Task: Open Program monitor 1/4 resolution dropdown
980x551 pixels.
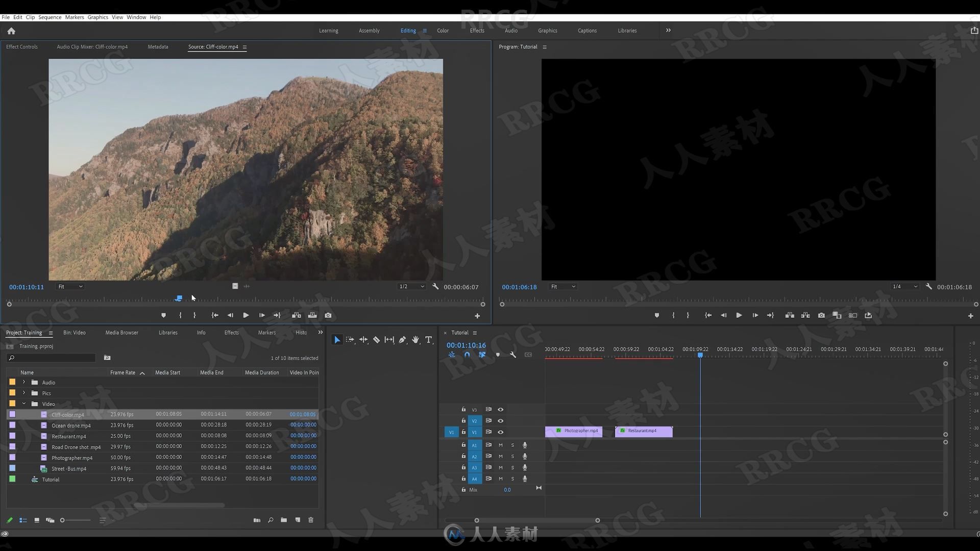Action: pyautogui.click(x=904, y=287)
